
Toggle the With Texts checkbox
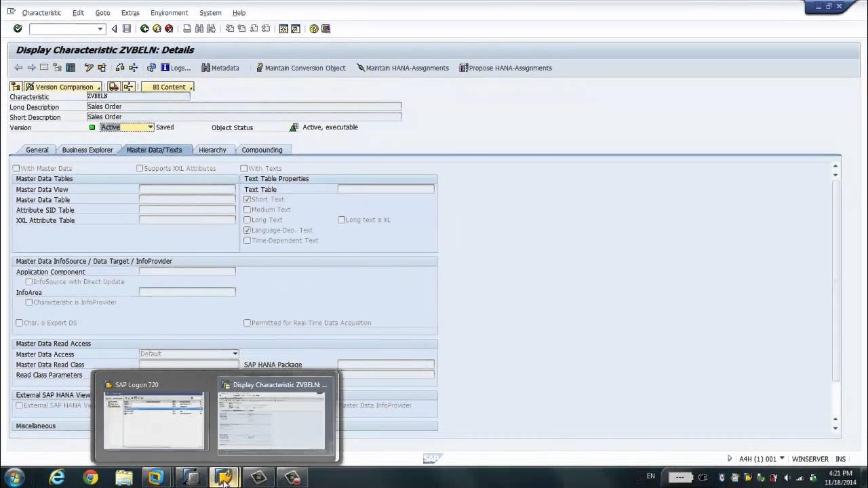click(244, 168)
